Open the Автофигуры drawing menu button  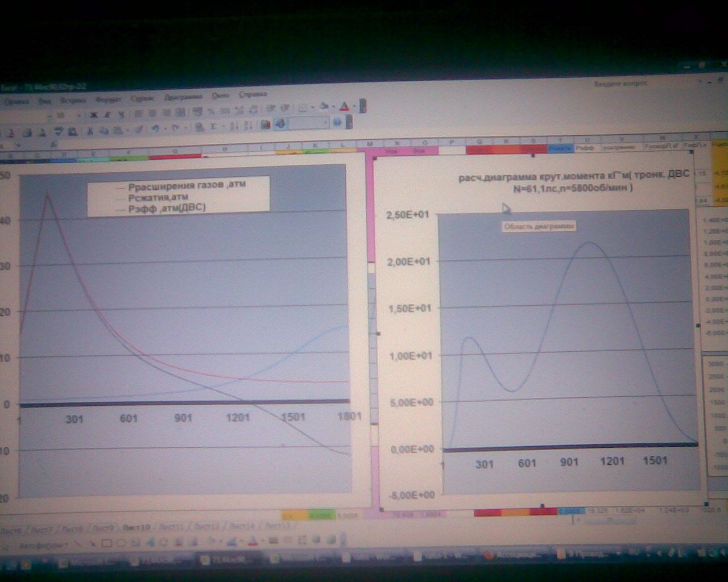(x=43, y=544)
